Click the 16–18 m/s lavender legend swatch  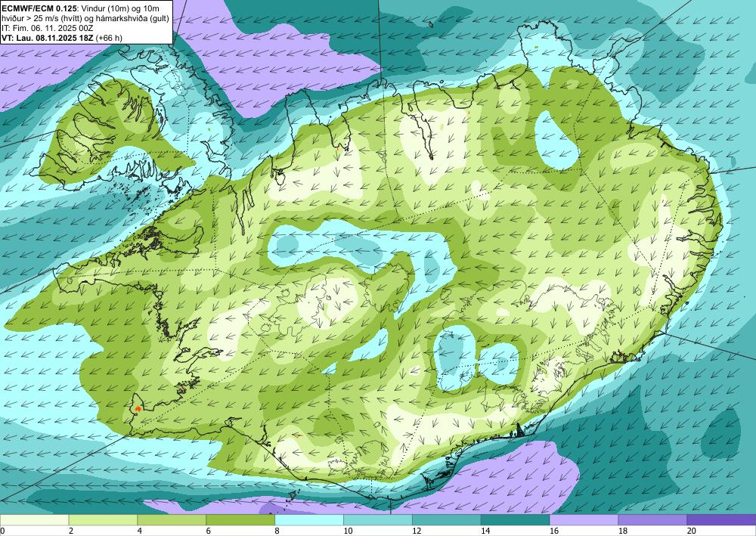click(x=584, y=520)
